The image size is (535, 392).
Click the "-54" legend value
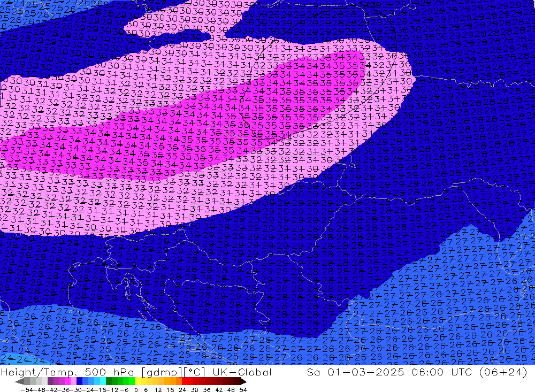point(27,390)
